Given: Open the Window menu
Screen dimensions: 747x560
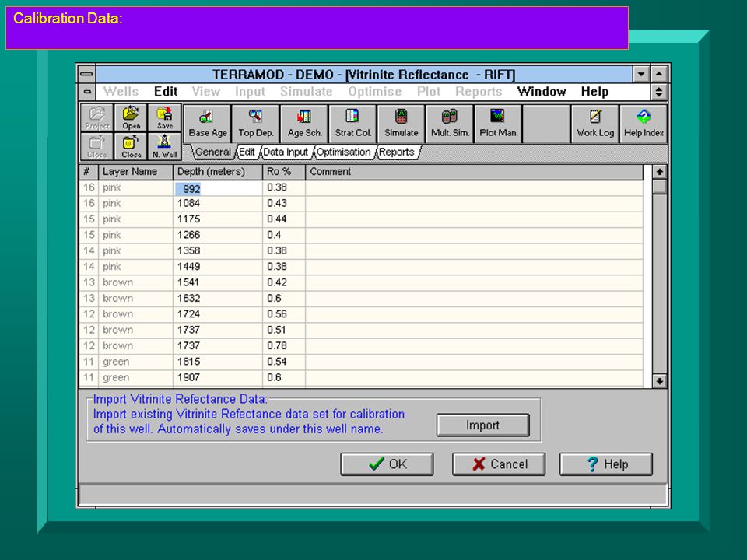Looking at the screenshot, I should tap(542, 92).
